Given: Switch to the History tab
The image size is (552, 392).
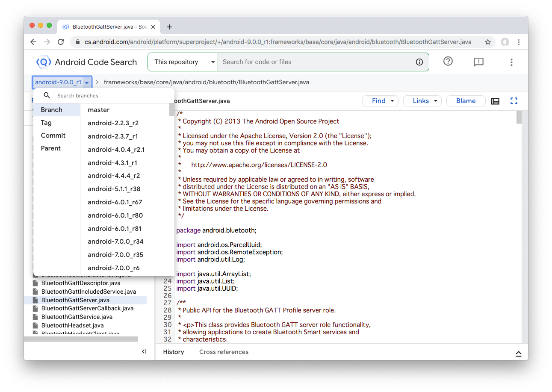Looking at the screenshot, I should [x=173, y=352].
